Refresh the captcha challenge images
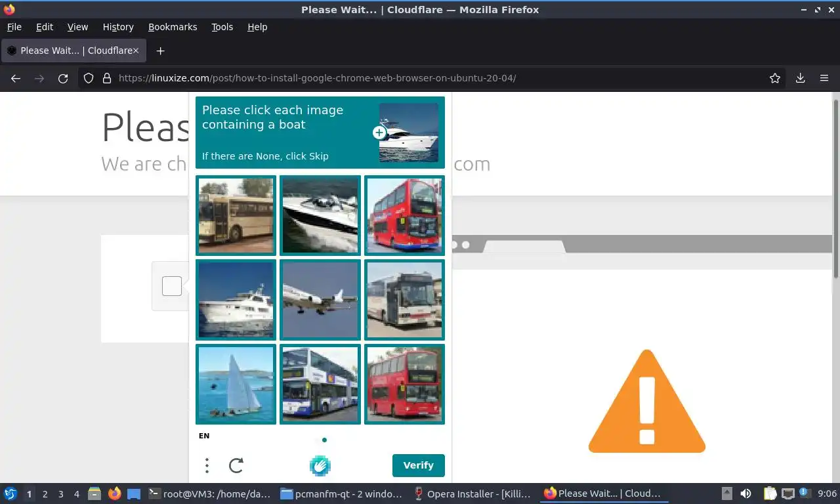 [x=236, y=466]
